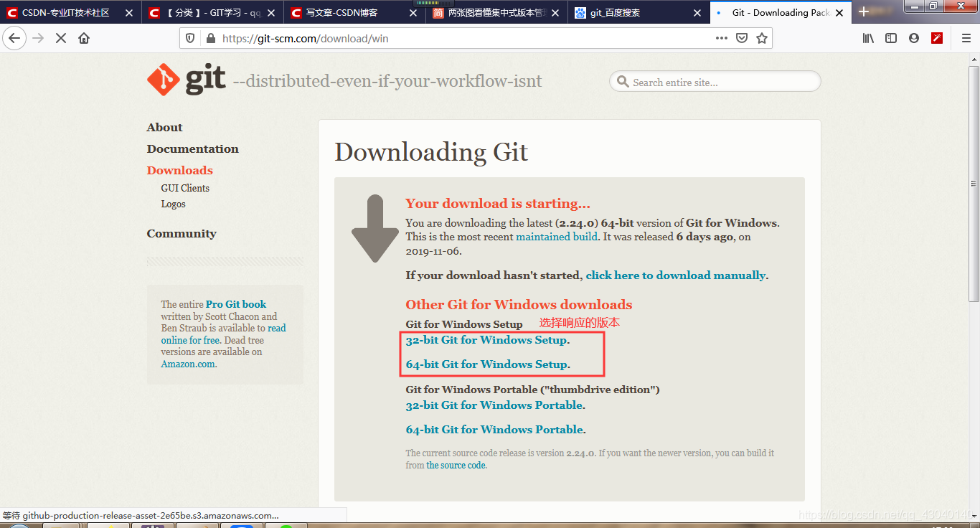Click the padlock site security icon
Image resolution: width=980 pixels, height=528 pixels.
(210, 38)
